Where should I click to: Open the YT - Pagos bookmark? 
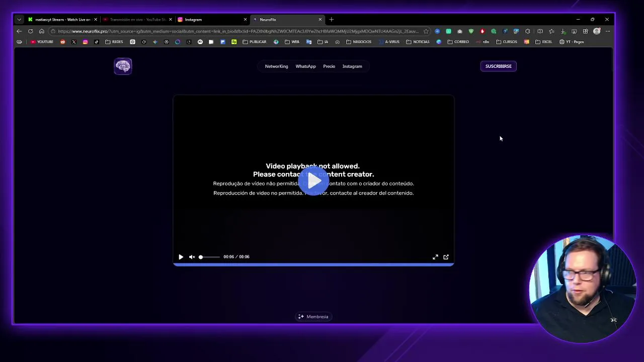[x=572, y=42]
